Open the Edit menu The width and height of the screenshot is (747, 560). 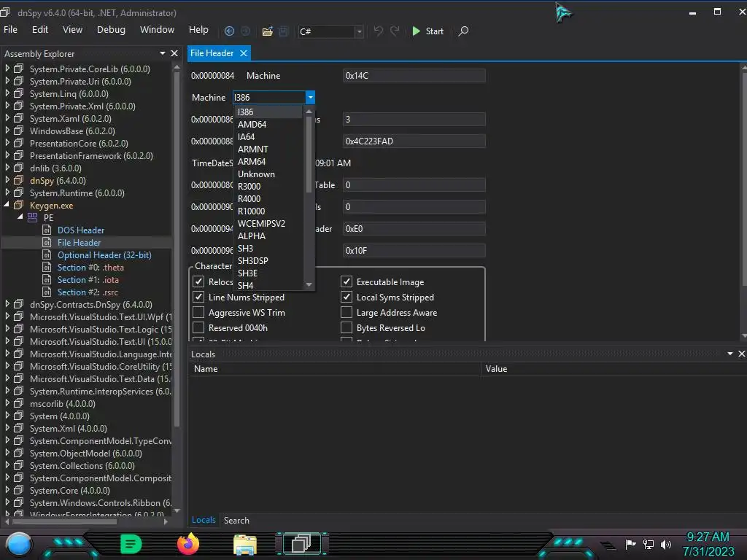coord(40,29)
